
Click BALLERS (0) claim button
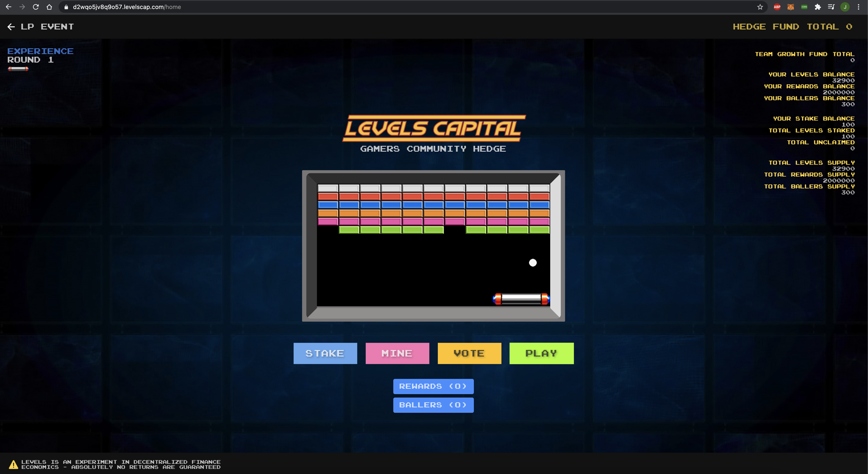tap(434, 404)
